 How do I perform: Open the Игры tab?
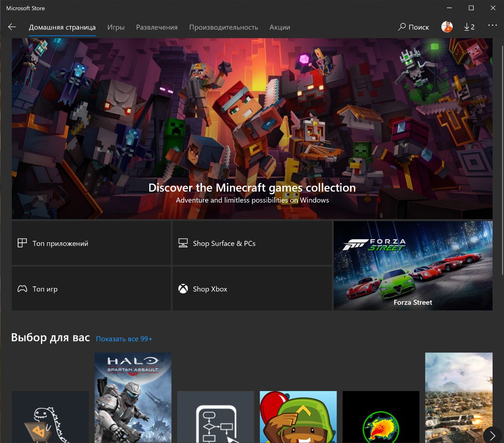(116, 27)
